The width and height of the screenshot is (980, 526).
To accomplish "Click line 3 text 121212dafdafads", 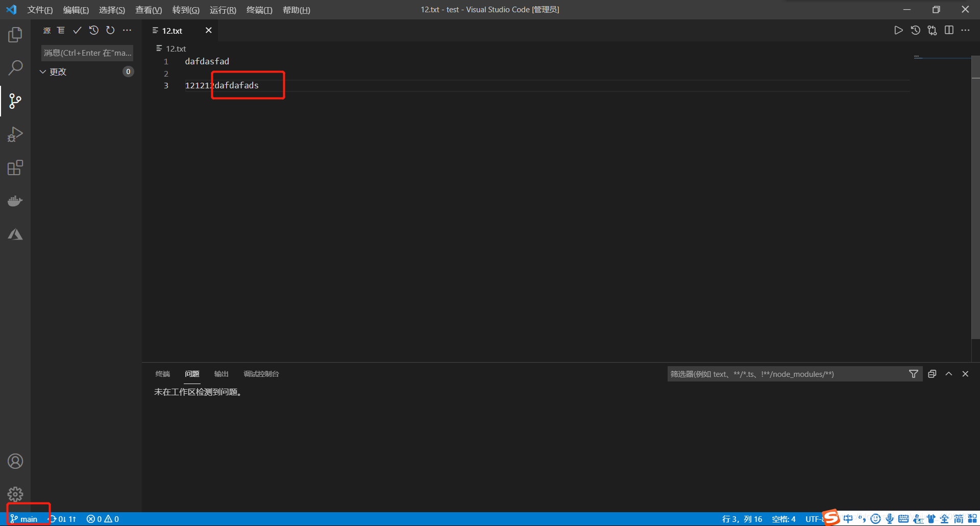I will (222, 85).
